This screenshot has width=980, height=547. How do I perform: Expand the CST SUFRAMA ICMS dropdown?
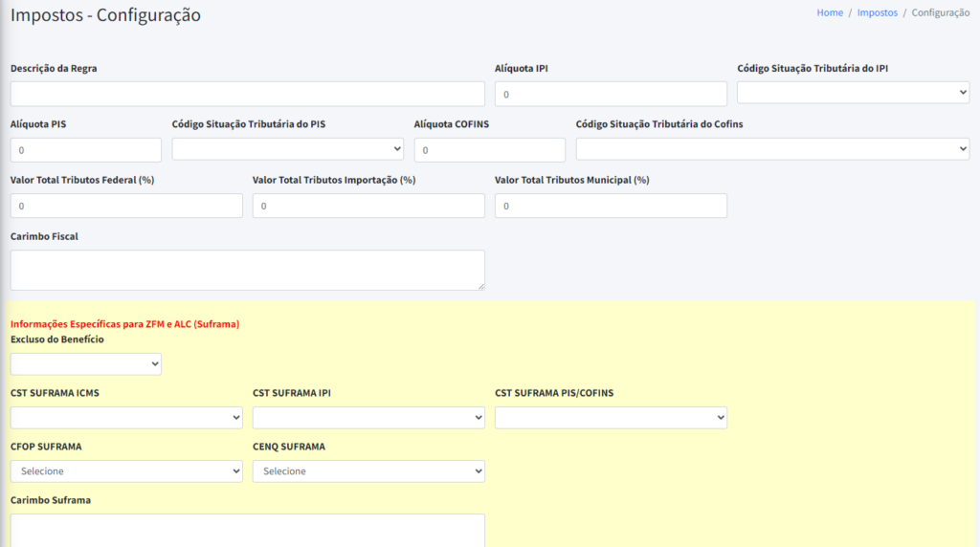pyautogui.click(x=126, y=418)
